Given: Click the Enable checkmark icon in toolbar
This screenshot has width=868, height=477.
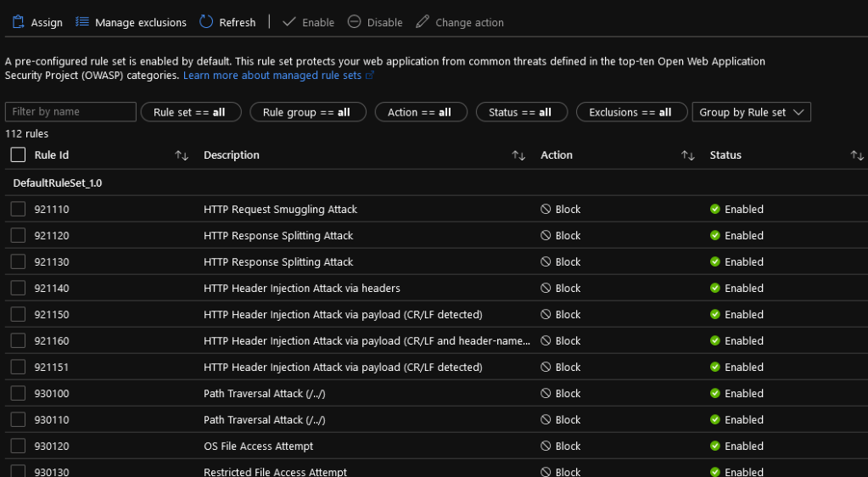Looking at the screenshot, I should (289, 22).
